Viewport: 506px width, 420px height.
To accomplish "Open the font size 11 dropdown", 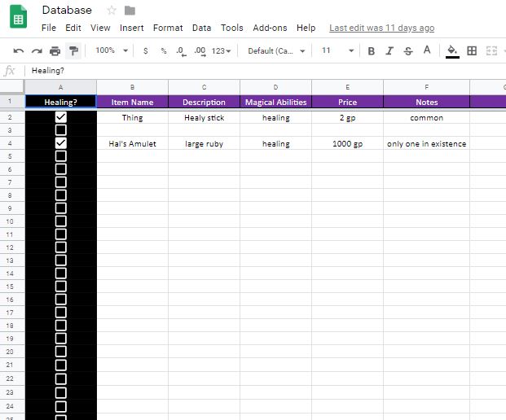I will click(x=337, y=50).
